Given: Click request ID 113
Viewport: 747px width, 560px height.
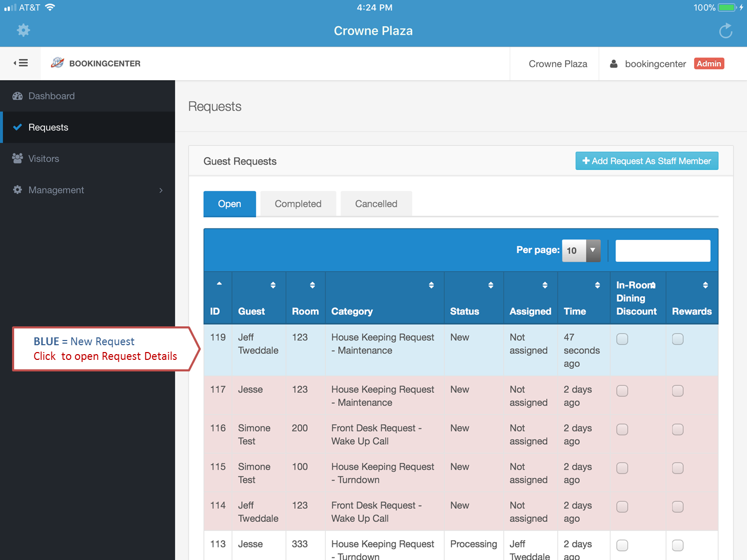Looking at the screenshot, I should 218,544.
